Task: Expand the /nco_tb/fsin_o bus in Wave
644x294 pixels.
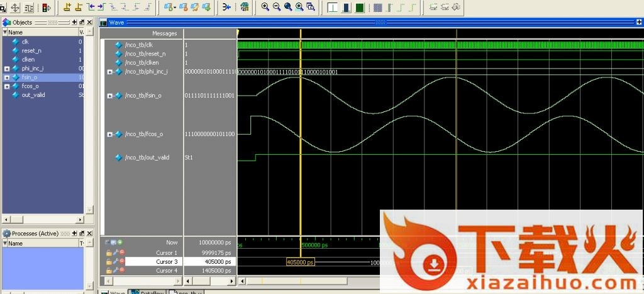Action: 110,96
